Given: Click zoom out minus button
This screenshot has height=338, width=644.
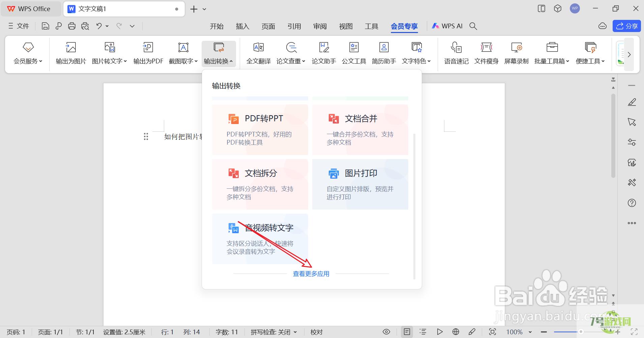Looking at the screenshot, I should point(544,332).
